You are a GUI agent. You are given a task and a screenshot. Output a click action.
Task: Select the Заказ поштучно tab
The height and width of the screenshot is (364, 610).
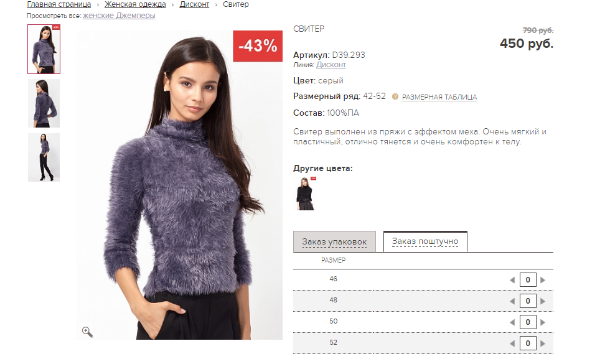425,241
